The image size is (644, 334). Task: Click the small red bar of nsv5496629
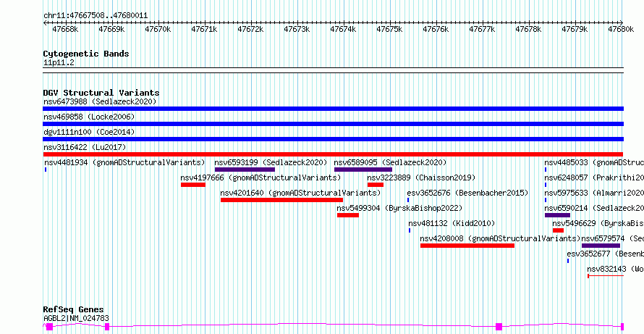(558, 230)
